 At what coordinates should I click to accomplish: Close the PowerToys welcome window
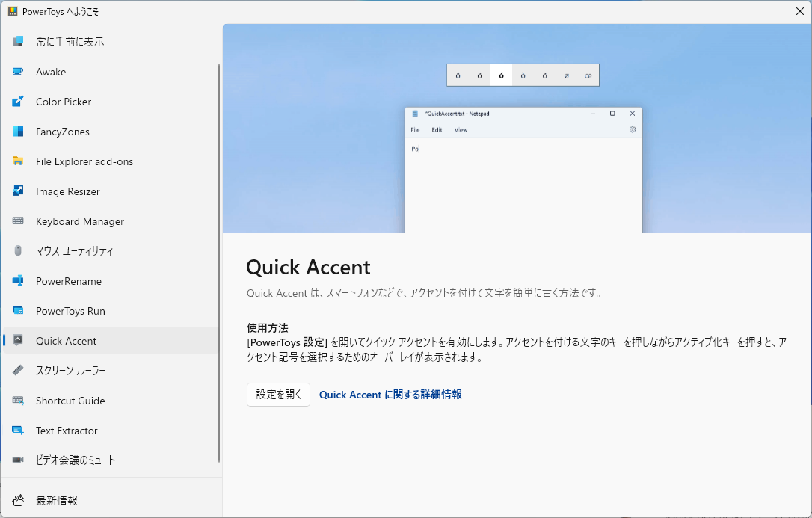(799, 11)
